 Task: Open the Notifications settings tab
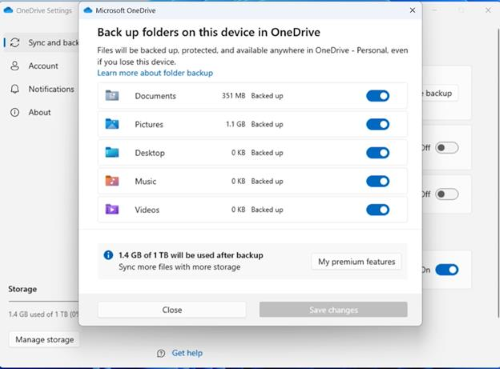(x=42, y=89)
